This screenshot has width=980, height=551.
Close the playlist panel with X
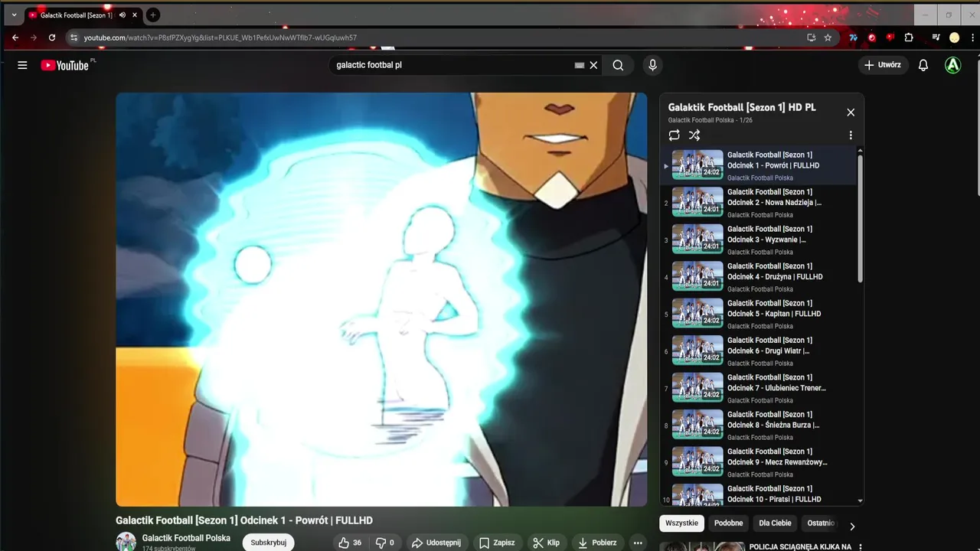point(851,112)
